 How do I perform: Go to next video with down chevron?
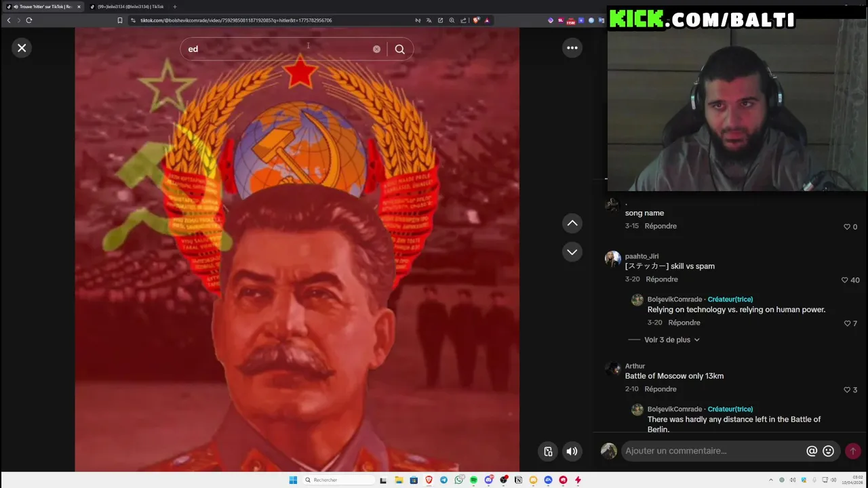pos(572,251)
